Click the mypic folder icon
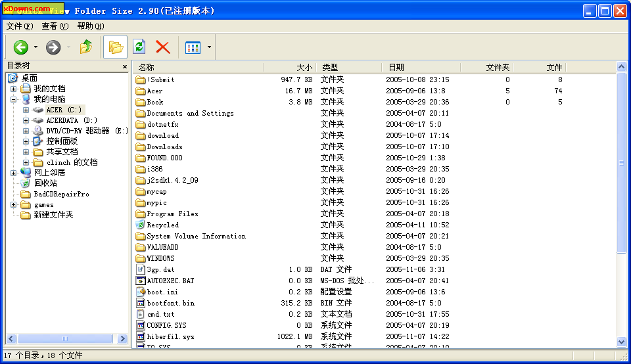 click(x=141, y=203)
